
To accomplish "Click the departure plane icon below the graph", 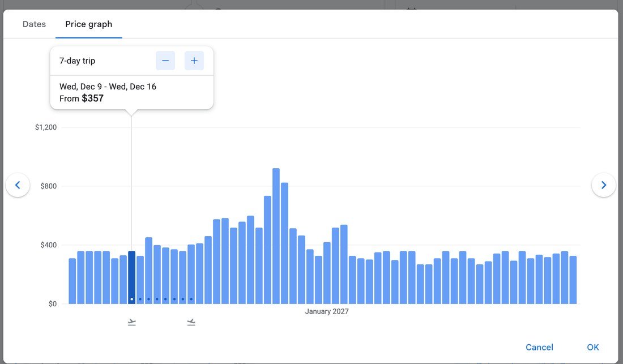I will 132,322.
